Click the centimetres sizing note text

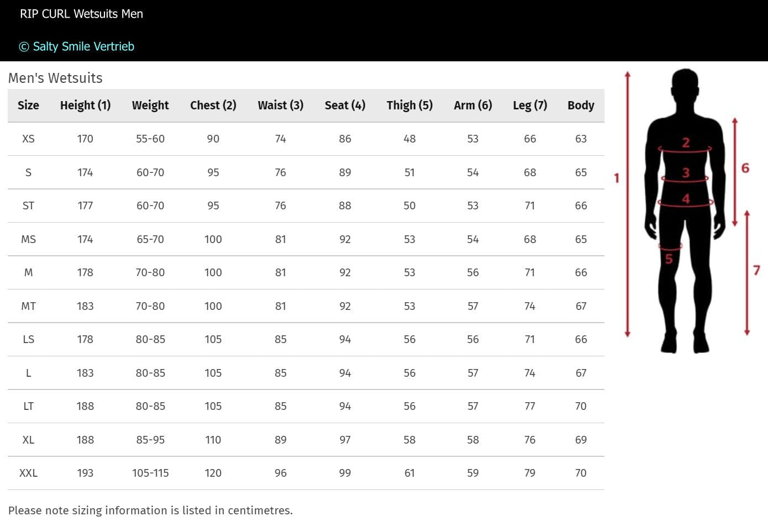(x=150, y=510)
